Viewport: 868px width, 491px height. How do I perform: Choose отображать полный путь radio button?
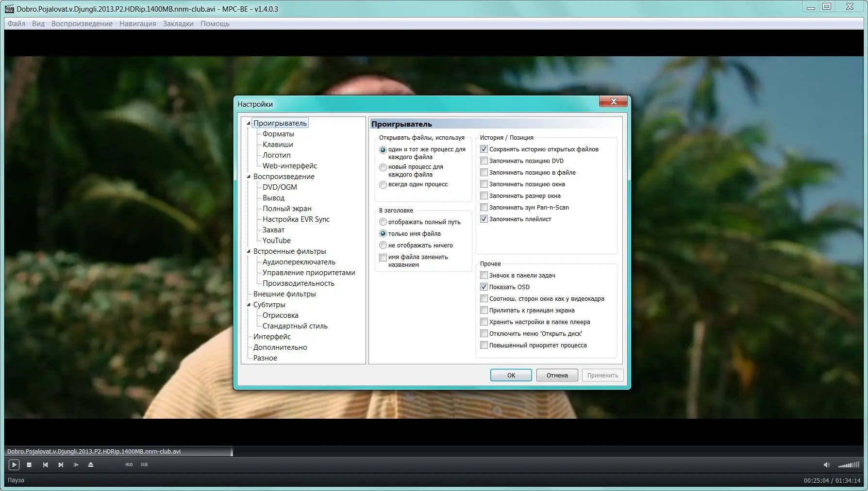tap(383, 222)
